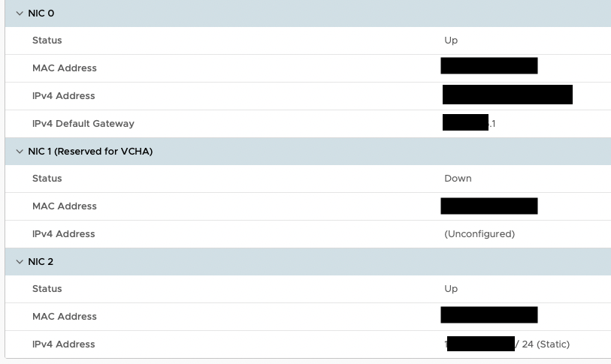The height and width of the screenshot is (364, 611).
Task: Click the NIC 2 / 24 (Static) address value
Action: tap(507, 344)
